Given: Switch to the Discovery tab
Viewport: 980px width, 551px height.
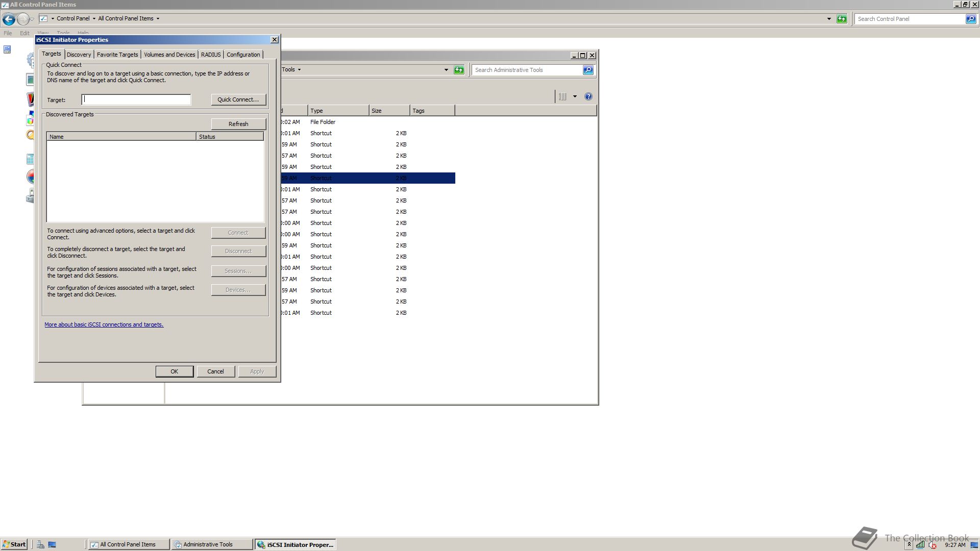Looking at the screenshot, I should tap(79, 55).
